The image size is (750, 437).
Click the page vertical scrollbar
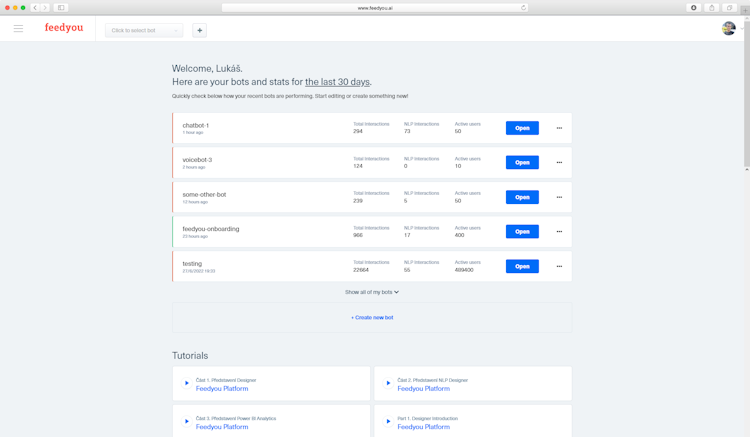747,93
